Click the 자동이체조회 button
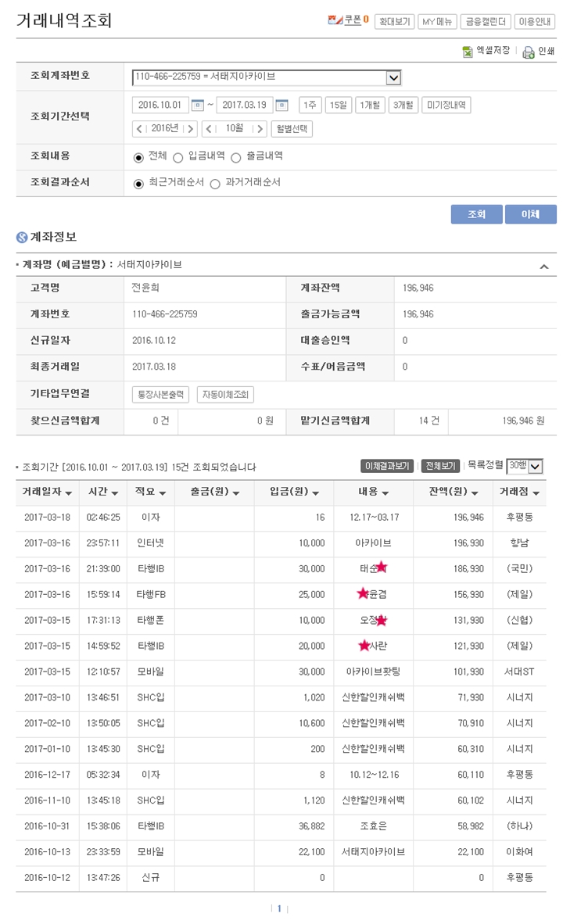Viewport: 563px width, 924px height. tap(225, 394)
